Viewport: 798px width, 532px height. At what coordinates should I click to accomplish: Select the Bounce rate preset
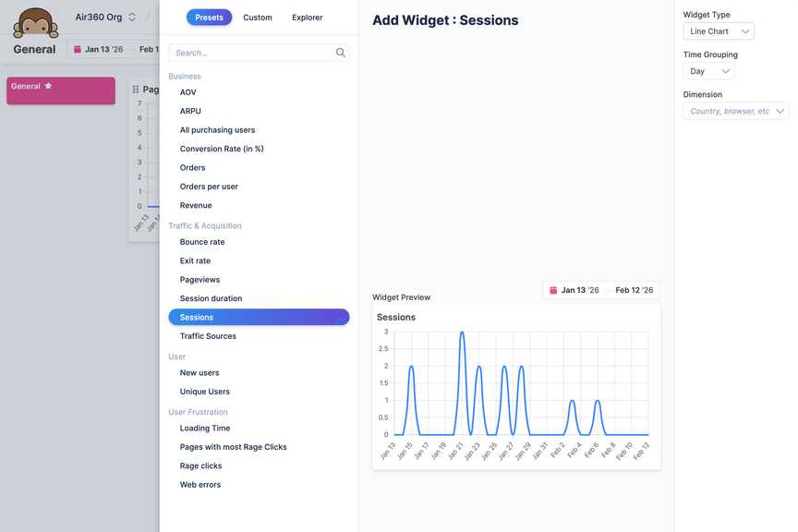point(202,242)
